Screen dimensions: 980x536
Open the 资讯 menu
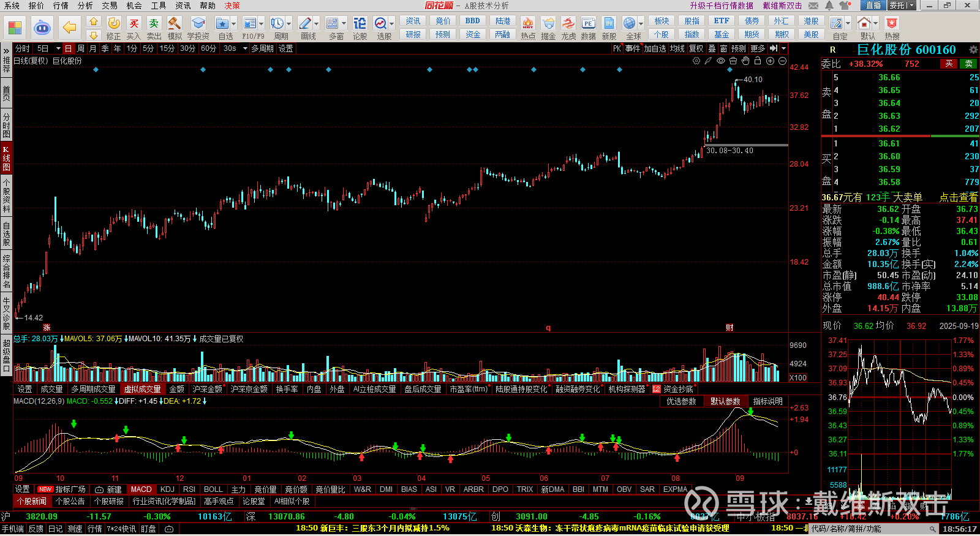pyautogui.click(x=183, y=6)
